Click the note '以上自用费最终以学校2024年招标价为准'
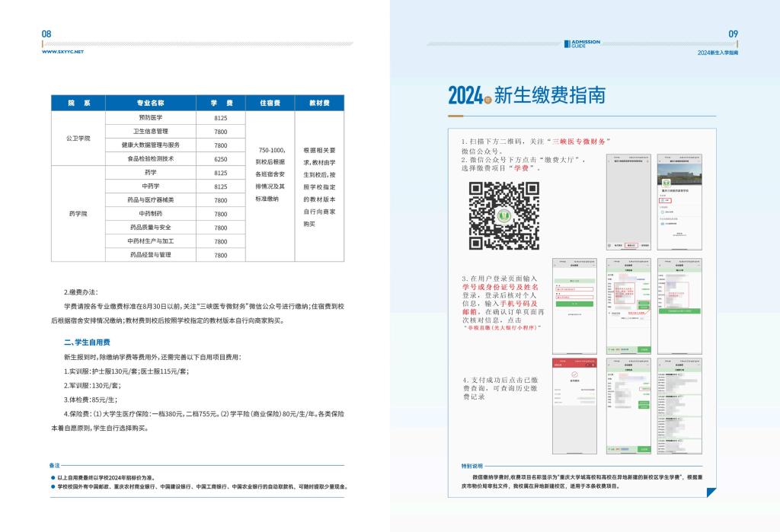 tap(106, 478)
